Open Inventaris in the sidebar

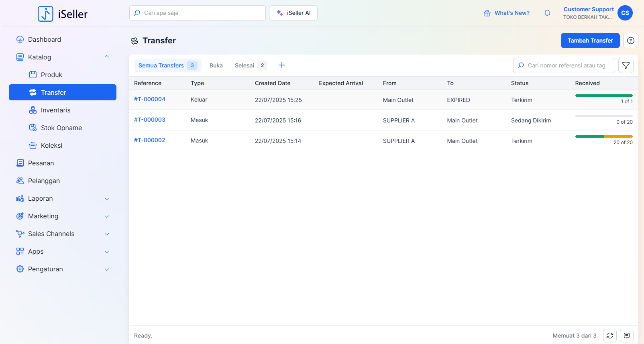[55, 110]
